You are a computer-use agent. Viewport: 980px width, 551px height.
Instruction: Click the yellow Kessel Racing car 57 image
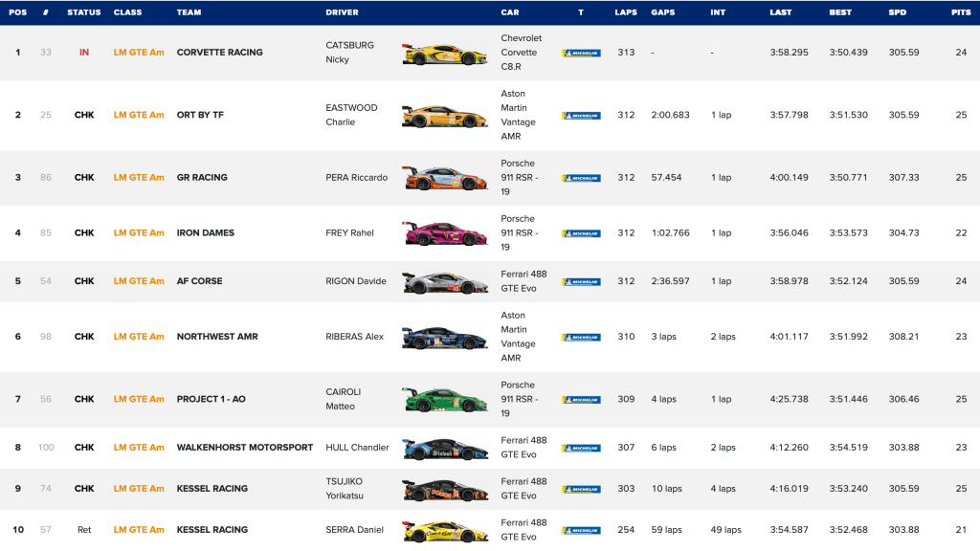[x=444, y=532]
